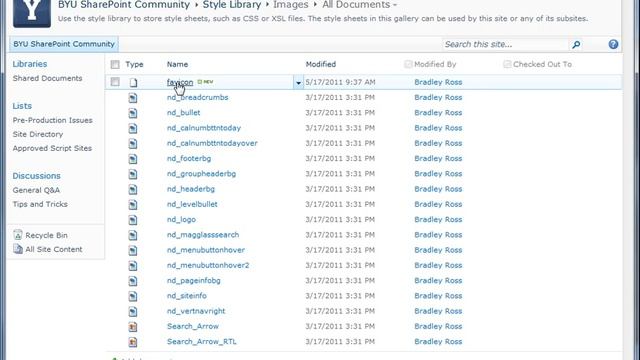Open the favicon file link
The image size is (640, 360).
pyautogui.click(x=180, y=82)
